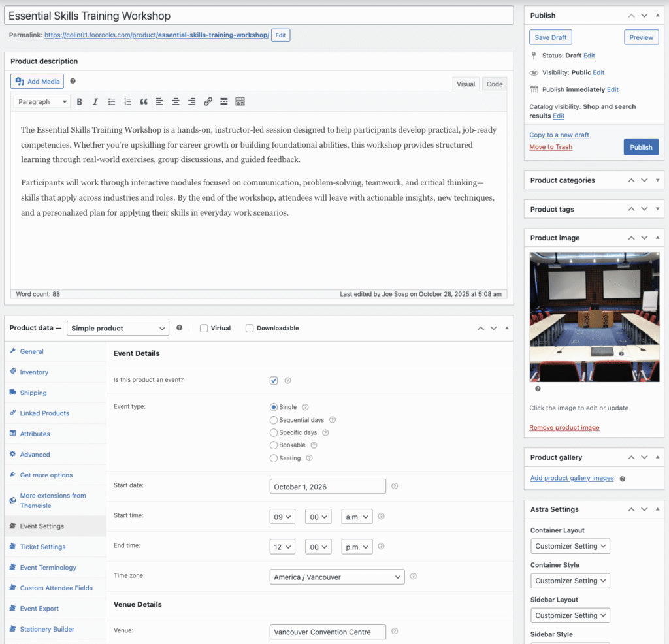Enable the Virtual checkbox
The image size is (669, 644).
[x=204, y=328]
